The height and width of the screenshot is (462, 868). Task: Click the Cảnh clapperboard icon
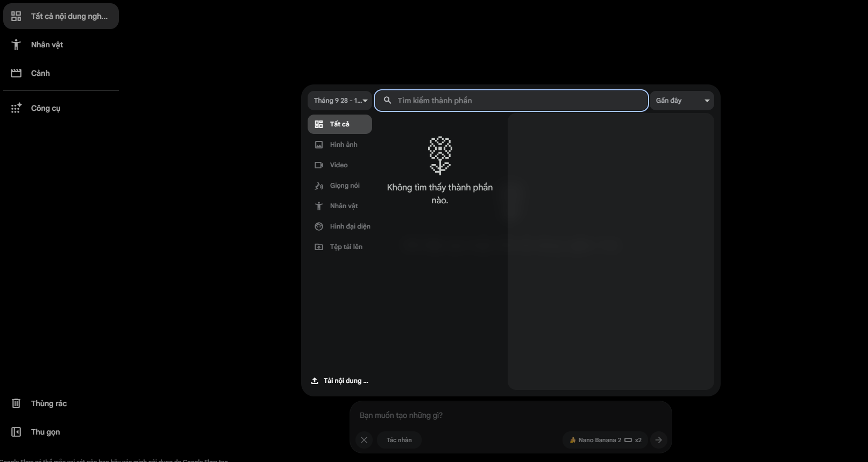click(x=16, y=73)
